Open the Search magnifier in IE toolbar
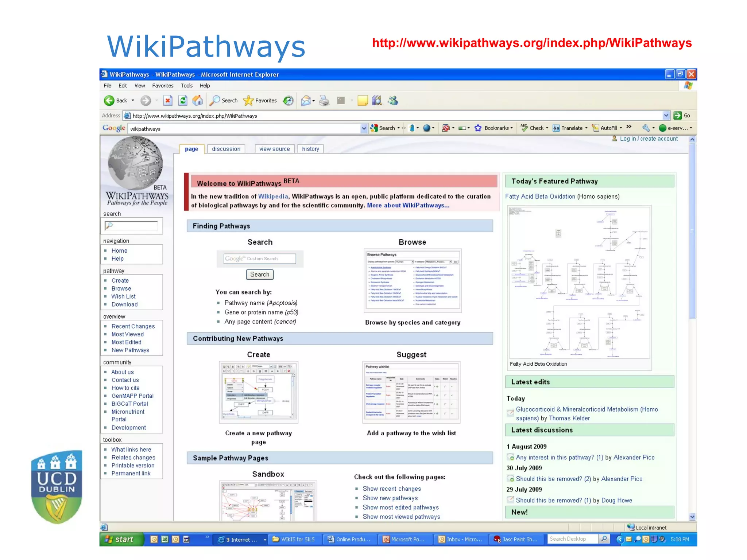Image resolution: width=747 pixels, height=560 pixels. tap(224, 100)
